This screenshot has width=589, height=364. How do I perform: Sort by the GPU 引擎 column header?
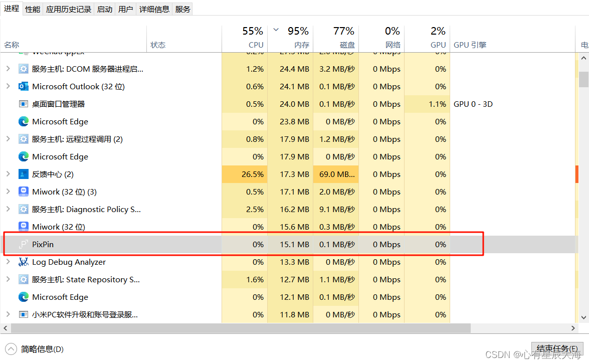(x=512, y=39)
